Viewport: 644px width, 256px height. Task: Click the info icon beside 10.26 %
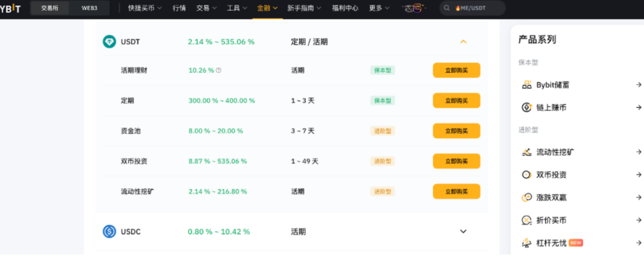click(219, 70)
